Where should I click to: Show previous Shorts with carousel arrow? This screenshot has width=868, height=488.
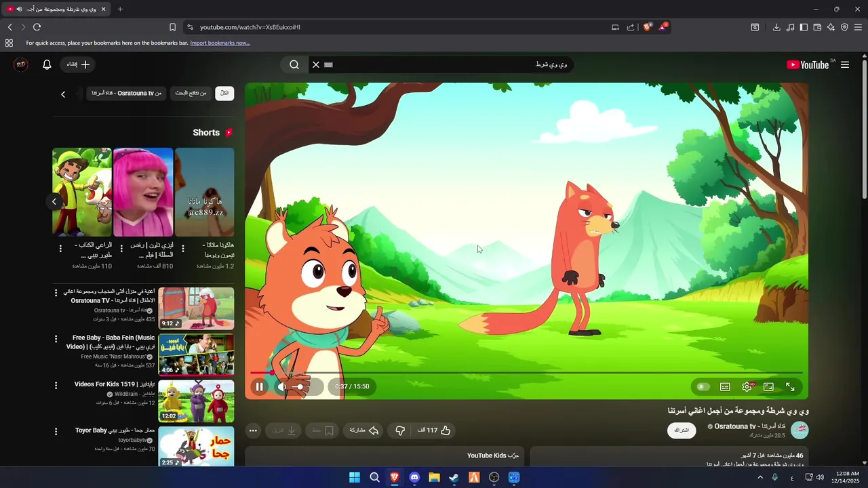[54, 201]
